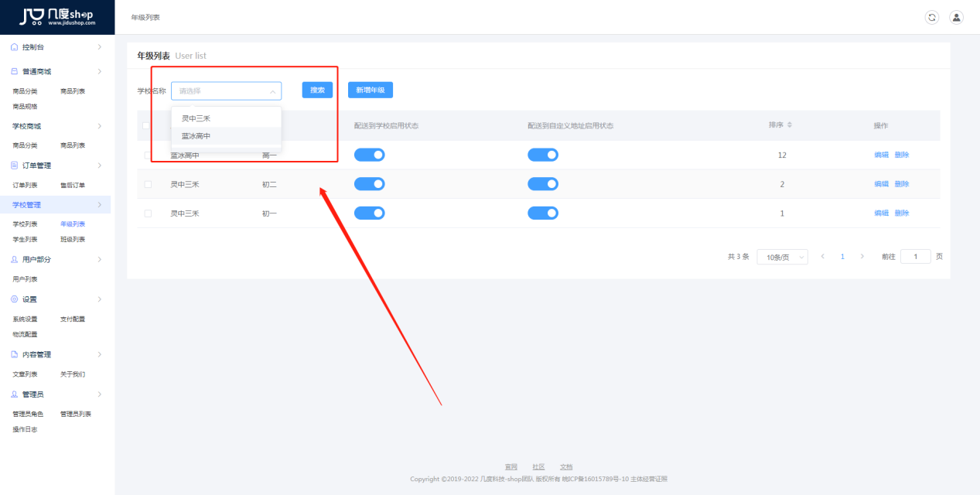
Task: Click the 设置 gear icon in sidebar
Action: pos(15,299)
